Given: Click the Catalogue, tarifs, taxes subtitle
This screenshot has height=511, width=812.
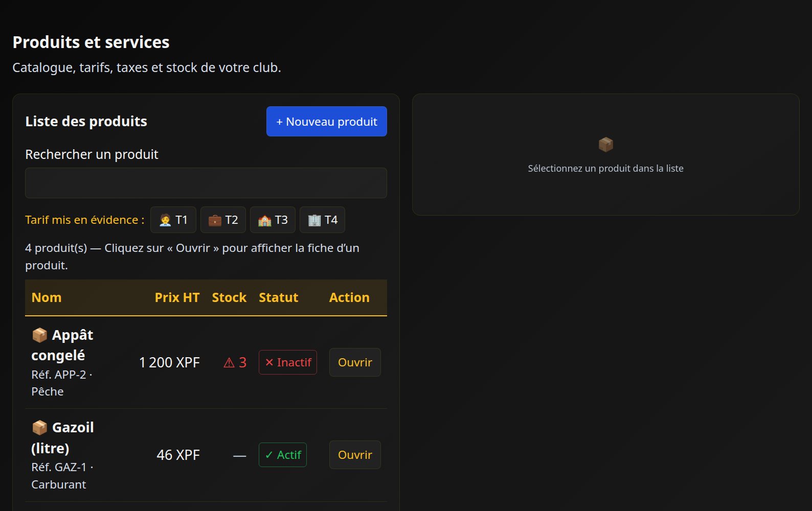Looking at the screenshot, I should click(147, 67).
